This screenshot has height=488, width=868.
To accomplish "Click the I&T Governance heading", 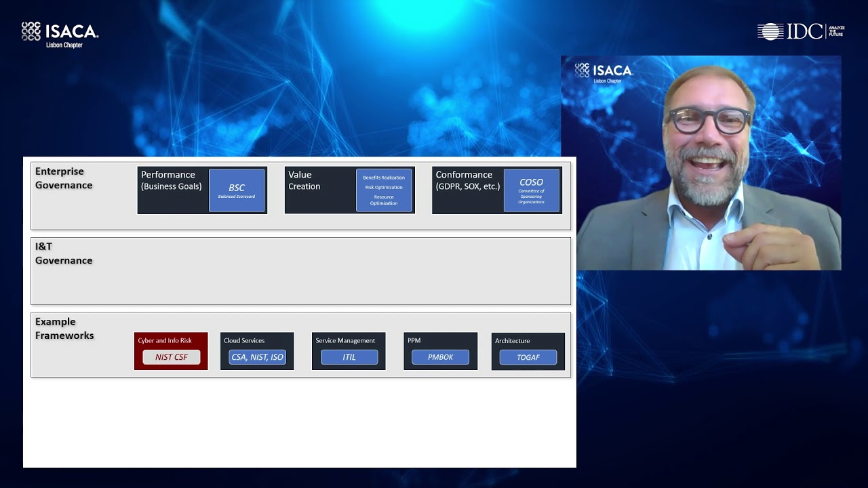I will [x=64, y=253].
